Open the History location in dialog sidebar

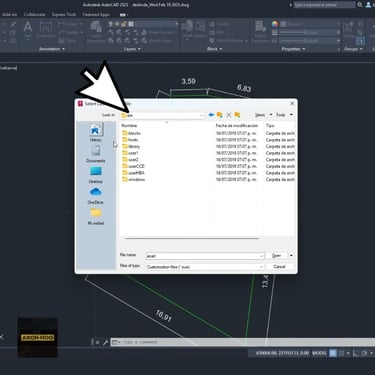[x=96, y=133]
